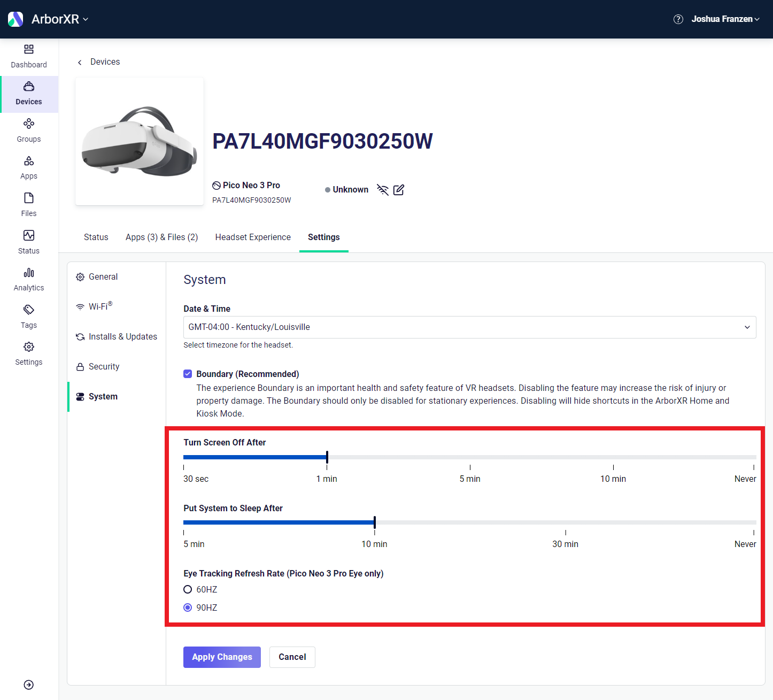Open Apps in the sidebar
This screenshot has height=700, width=773.
(29, 168)
